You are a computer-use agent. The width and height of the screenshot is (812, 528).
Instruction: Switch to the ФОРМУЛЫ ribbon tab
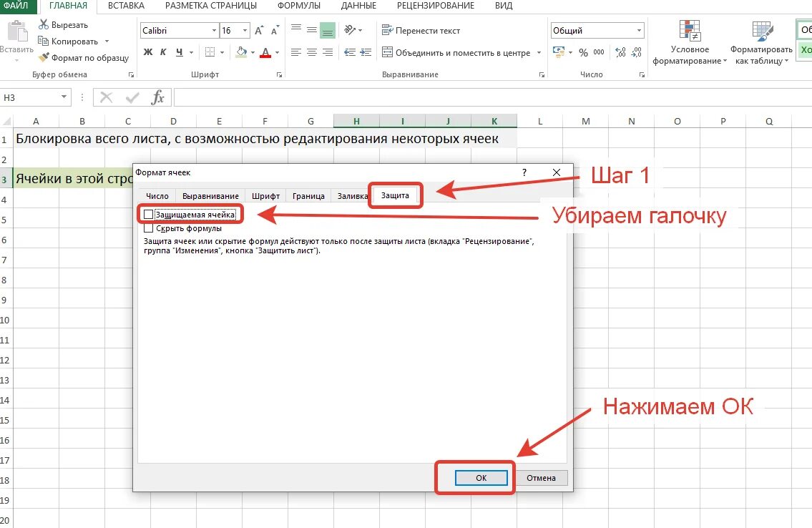(x=299, y=6)
